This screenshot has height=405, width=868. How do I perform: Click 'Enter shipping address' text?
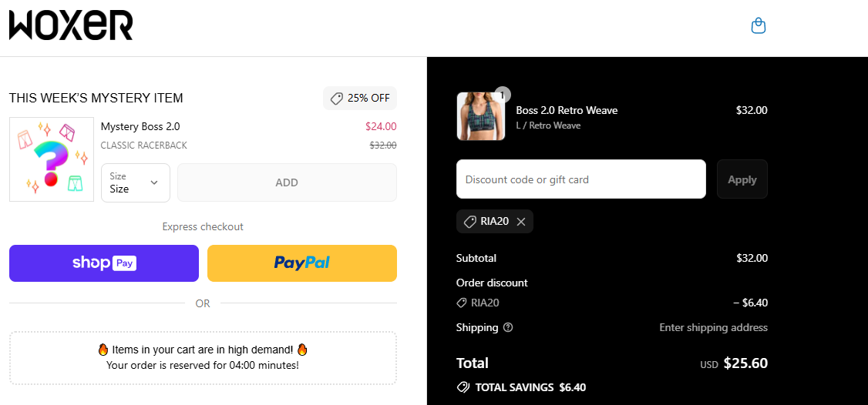[714, 327]
